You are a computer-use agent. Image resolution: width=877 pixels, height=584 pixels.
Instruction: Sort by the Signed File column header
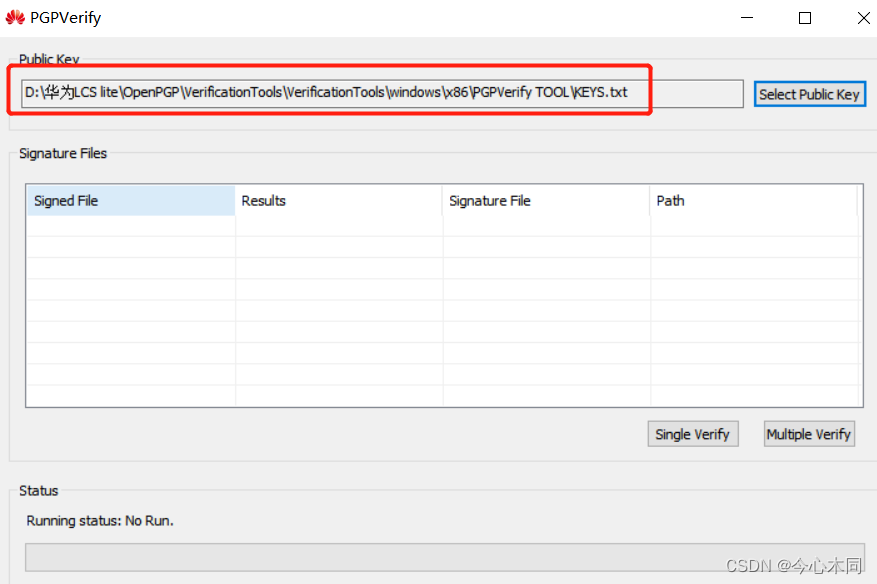click(x=131, y=201)
